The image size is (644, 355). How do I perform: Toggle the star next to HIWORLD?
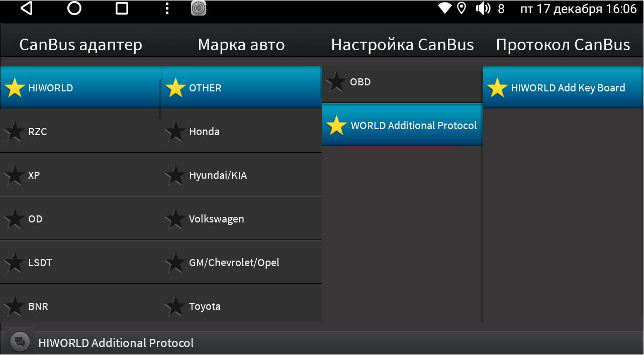click(15, 88)
